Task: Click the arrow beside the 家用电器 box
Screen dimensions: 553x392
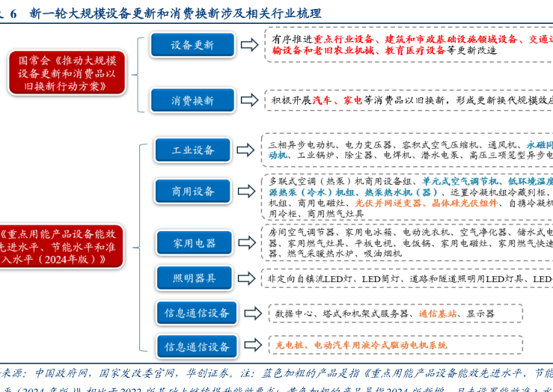Action: (245, 243)
